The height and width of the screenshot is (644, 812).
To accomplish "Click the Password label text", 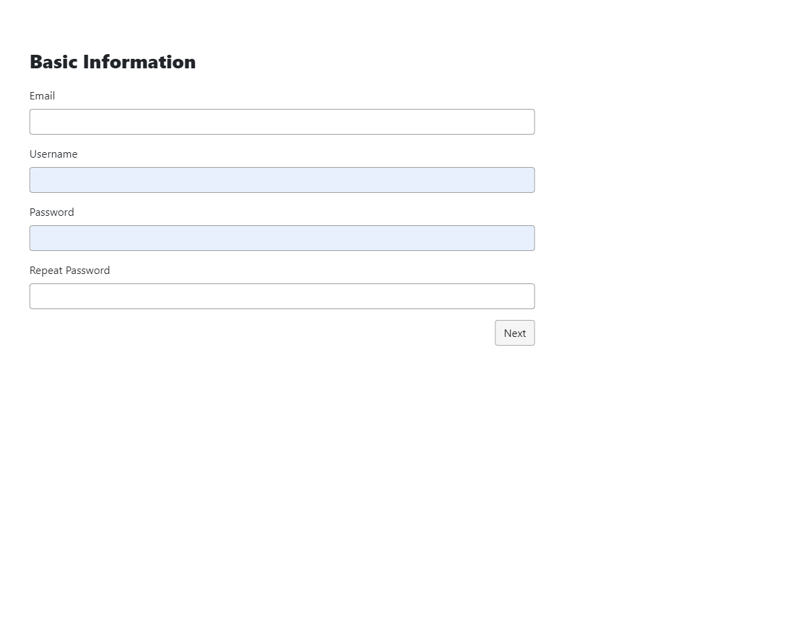I will (x=51, y=212).
